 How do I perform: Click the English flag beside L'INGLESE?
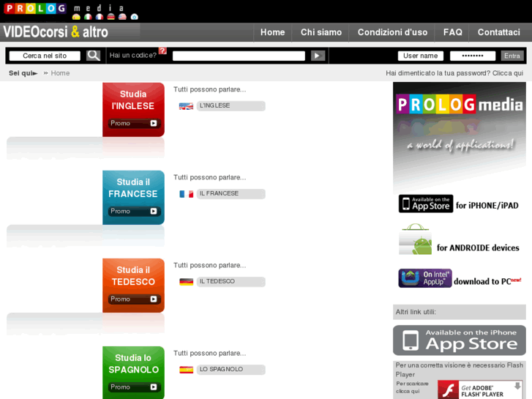187,106
